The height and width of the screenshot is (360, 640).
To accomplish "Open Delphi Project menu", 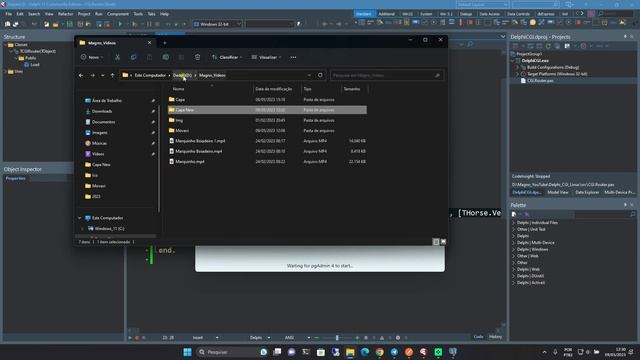I will click(x=84, y=14).
